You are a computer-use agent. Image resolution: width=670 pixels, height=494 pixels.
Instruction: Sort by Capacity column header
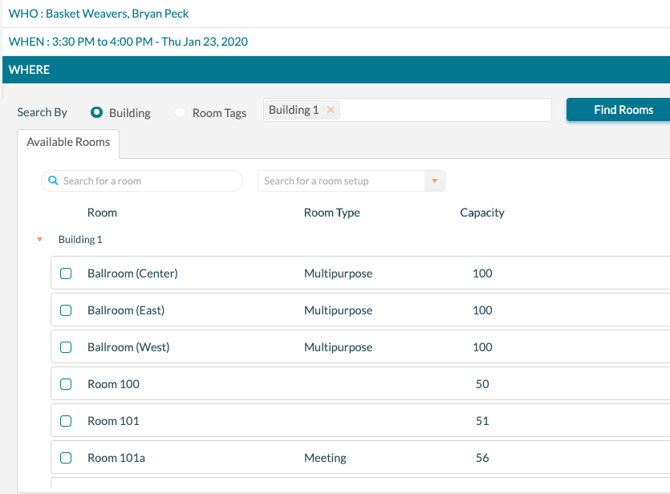(x=482, y=213)
